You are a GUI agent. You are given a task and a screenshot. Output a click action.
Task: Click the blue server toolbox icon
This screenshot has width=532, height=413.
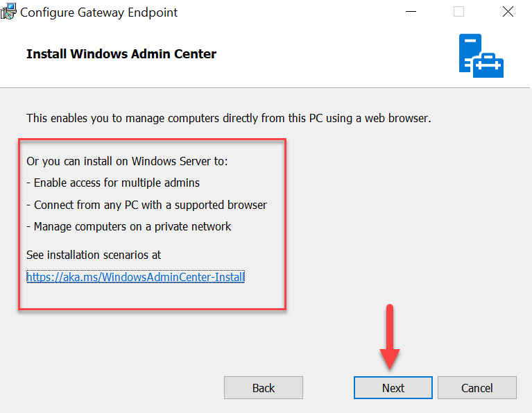[x=481, y=56]
